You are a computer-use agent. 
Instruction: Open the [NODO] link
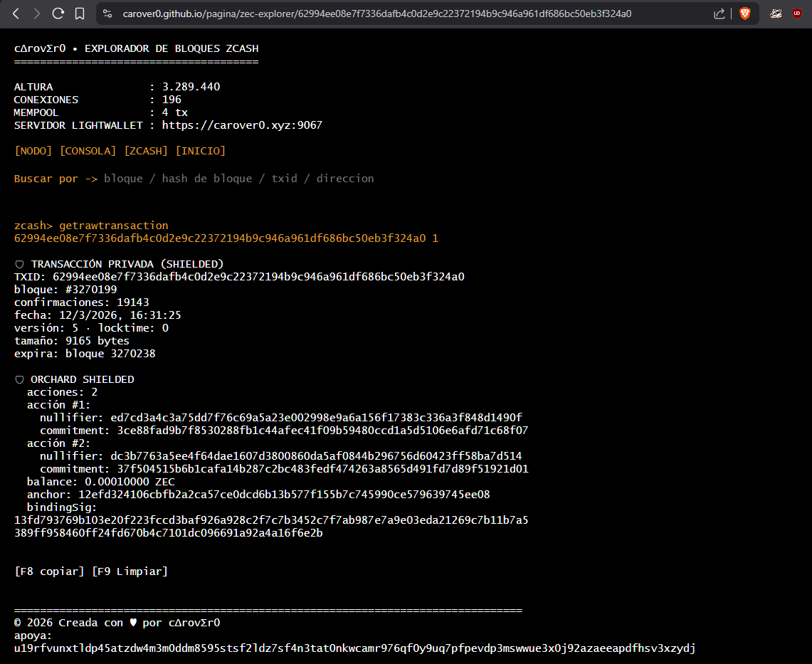[x=33, y=151]
